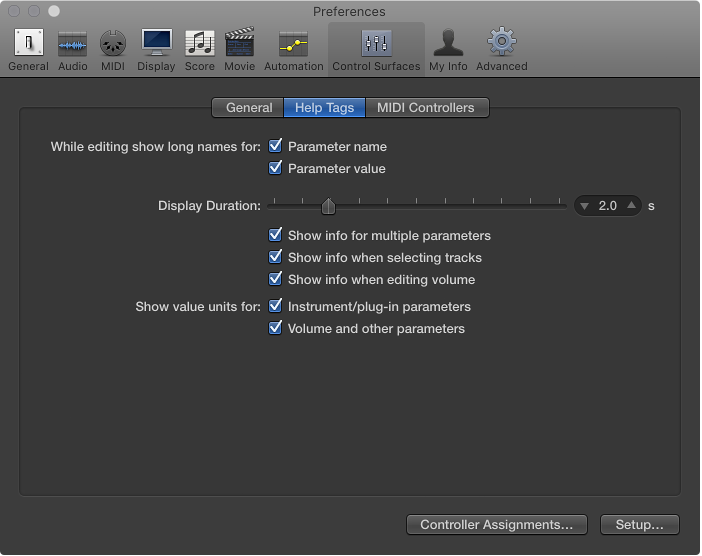This screenshot has height=556, width=702.
Task: Toggle the Parameter name checkbox
Action: (275, 146)
